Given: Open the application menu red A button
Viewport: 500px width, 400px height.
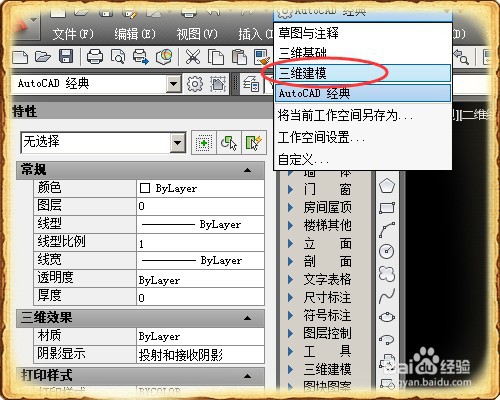Looking at the screenshot, I should tap(25, 26).
